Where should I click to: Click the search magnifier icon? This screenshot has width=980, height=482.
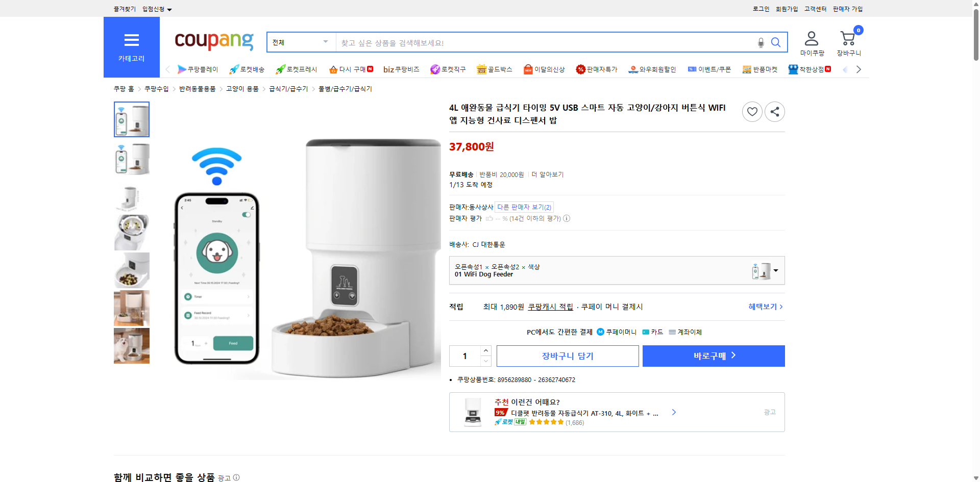775,42
